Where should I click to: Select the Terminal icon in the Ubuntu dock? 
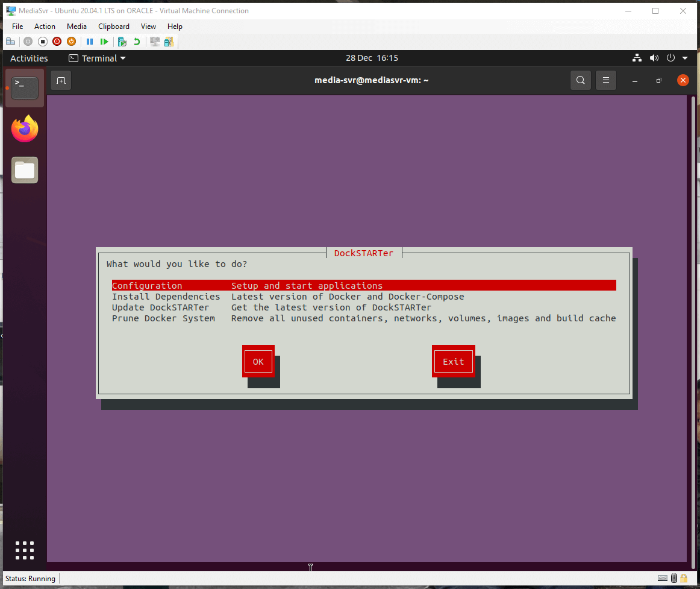(x=25, y=87)
